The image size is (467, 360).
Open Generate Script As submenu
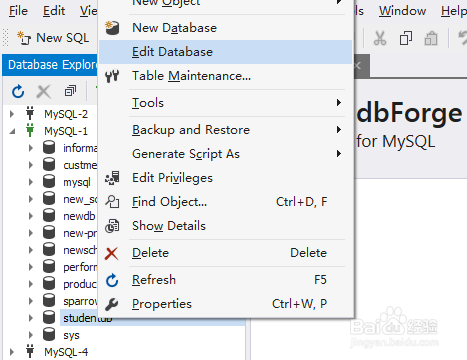[226, 154]
